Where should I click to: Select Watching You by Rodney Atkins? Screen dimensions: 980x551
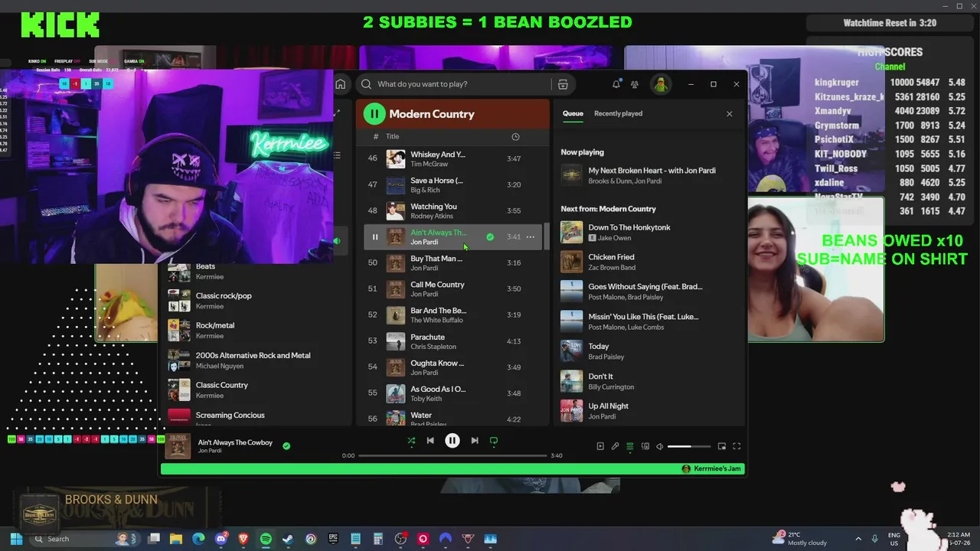pyautogui.click(x=453, y=211)
